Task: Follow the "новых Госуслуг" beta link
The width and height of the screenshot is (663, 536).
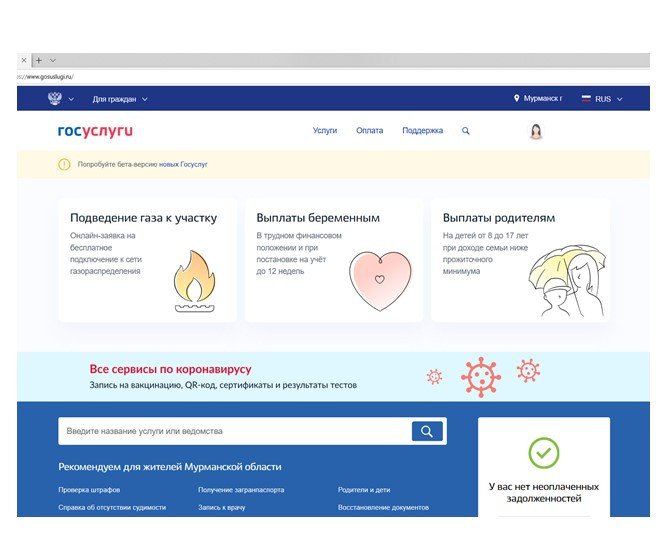Action: [x=183, y=164]
